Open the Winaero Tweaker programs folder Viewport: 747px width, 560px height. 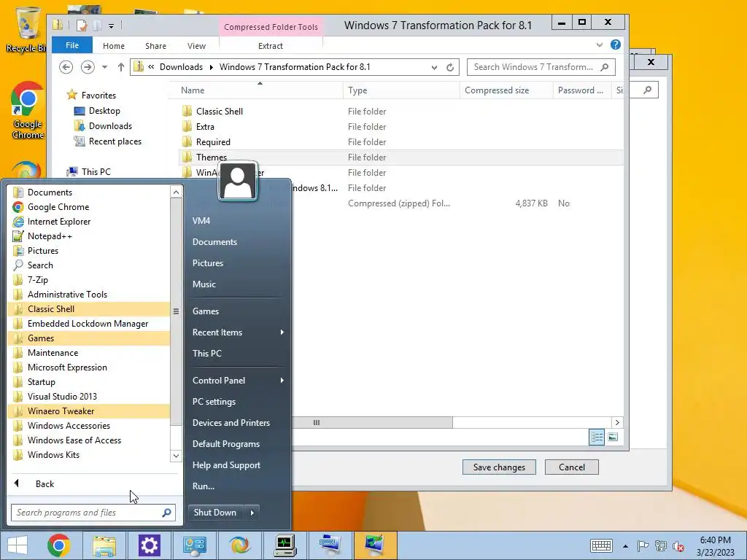[x=89, y=411]
